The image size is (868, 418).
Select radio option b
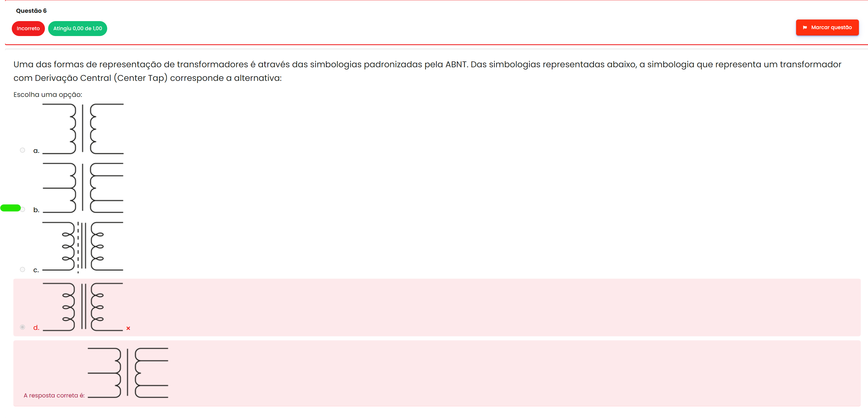tap(22, 209)
